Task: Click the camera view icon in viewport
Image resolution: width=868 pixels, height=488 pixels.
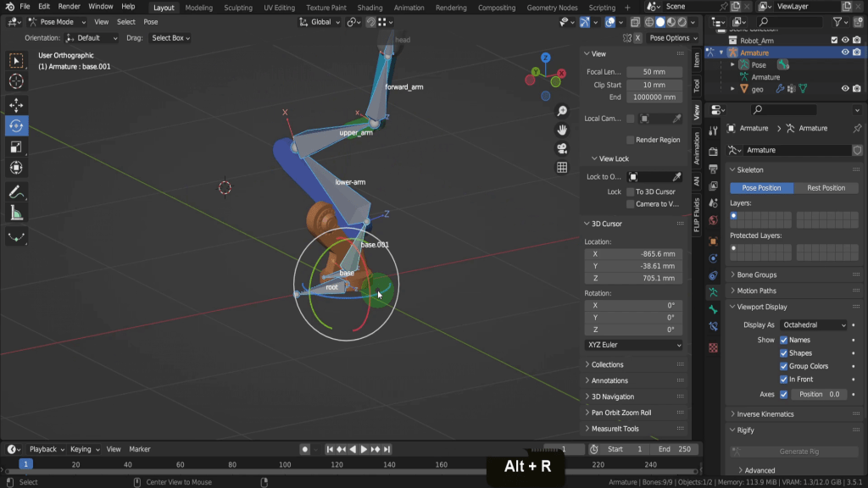Action: [x=562, y=149]
